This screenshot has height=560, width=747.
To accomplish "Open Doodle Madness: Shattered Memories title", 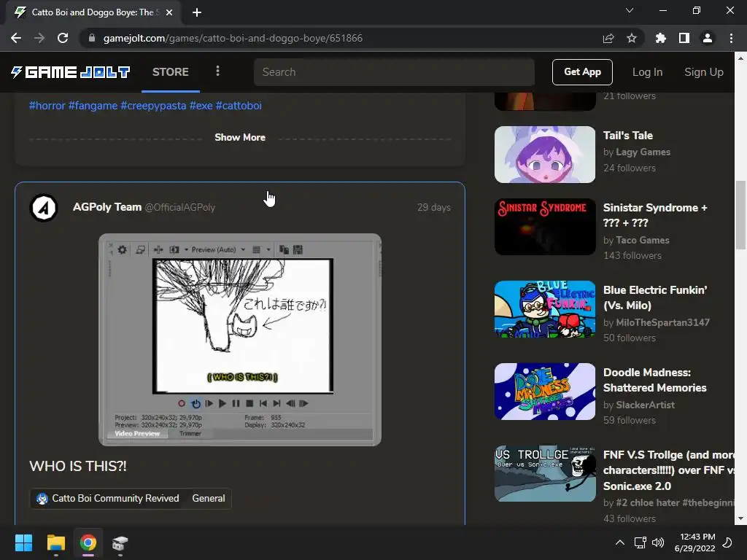I will click(654, 380).
